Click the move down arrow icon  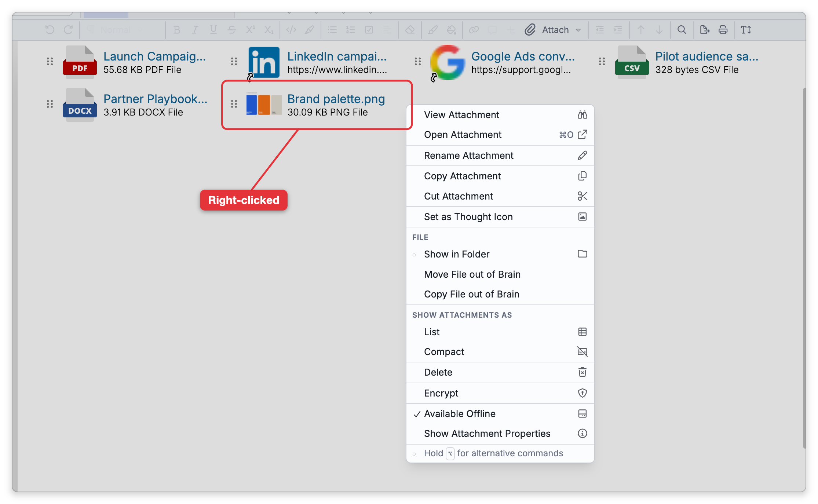click(659, 30)
